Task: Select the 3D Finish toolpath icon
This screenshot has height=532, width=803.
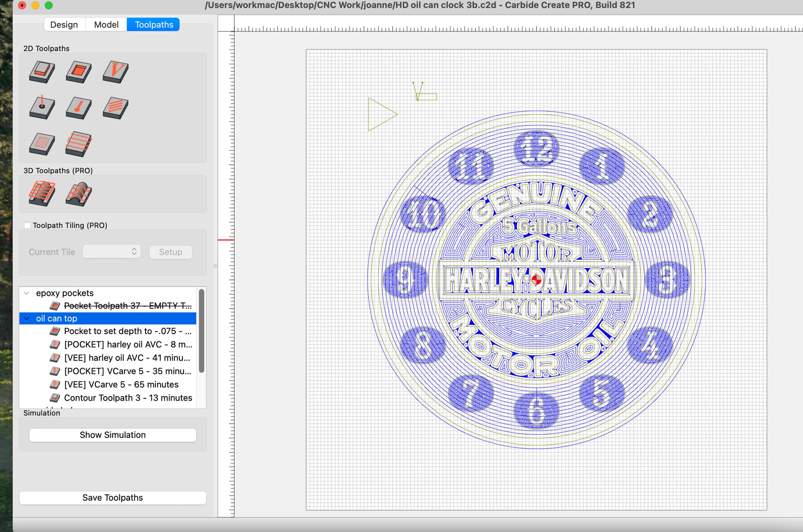Action: pyautogui.click(x=79, y=194)
